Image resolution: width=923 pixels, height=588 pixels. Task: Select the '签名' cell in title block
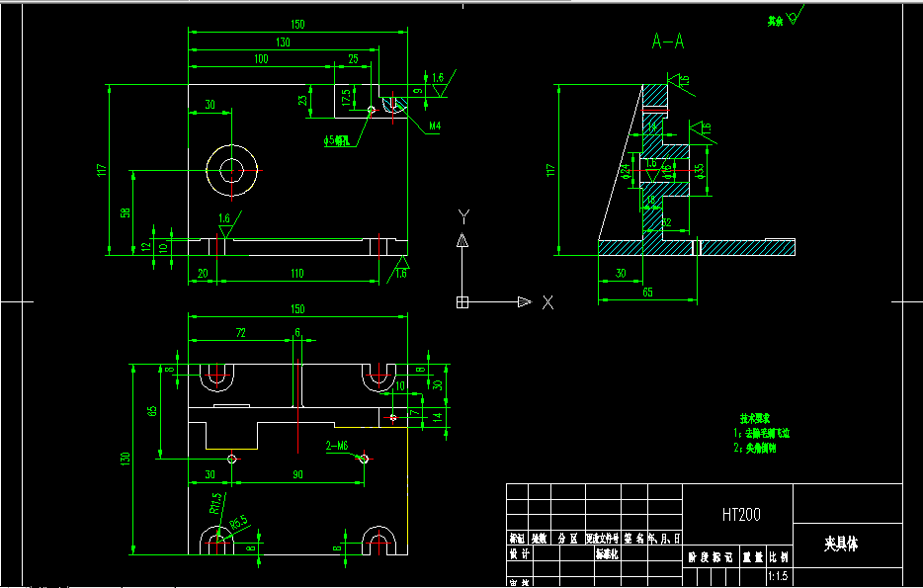pyautogui.click(x=634, y=539)
